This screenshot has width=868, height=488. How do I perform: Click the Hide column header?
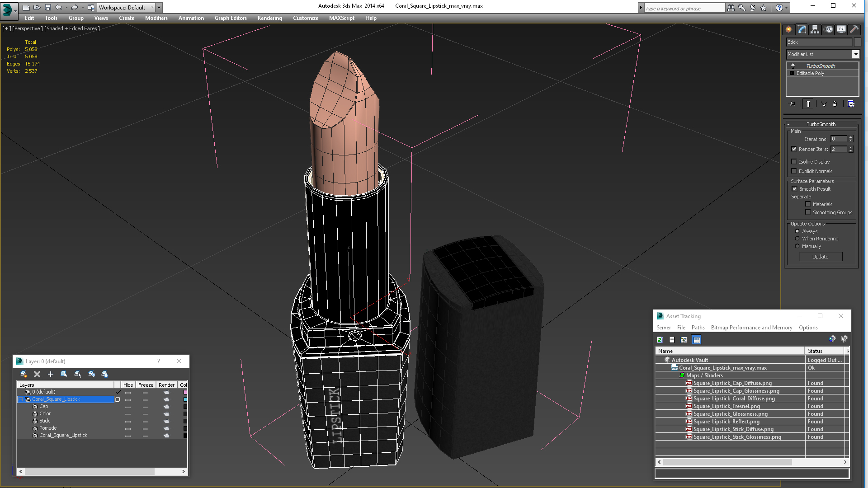(x=128, y=385)
